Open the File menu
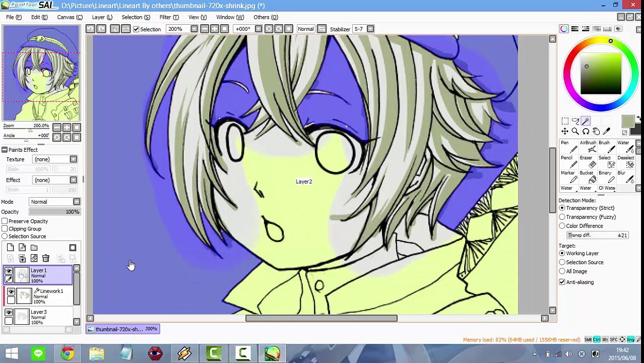The image size is (644, 363). [x=14, y=17]
